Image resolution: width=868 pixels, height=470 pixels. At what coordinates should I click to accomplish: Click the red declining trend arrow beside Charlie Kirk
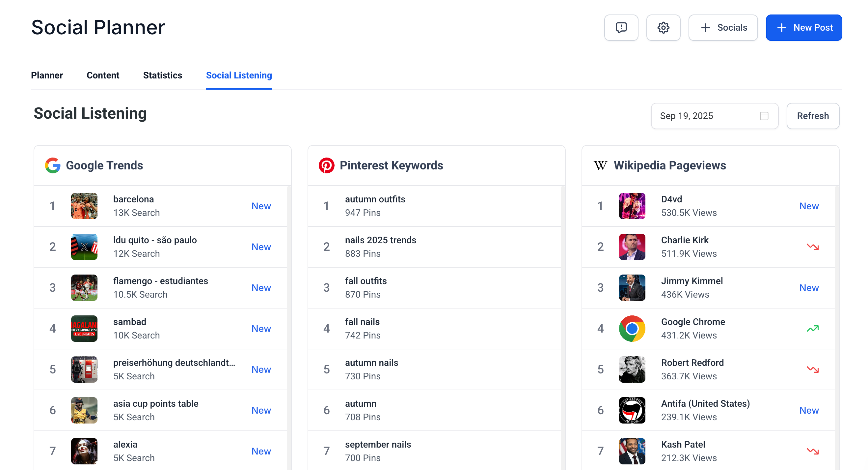point(813,247)
